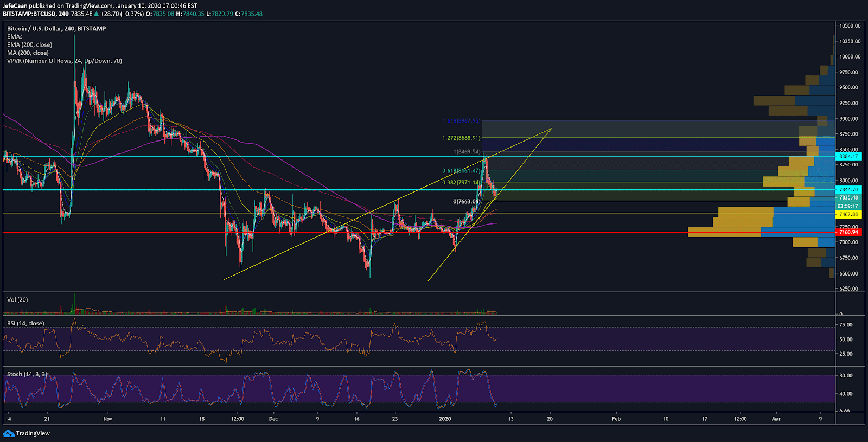Screen dimensions: 868x442
Task: Click the Mar date on time axis
Action: 776,419
